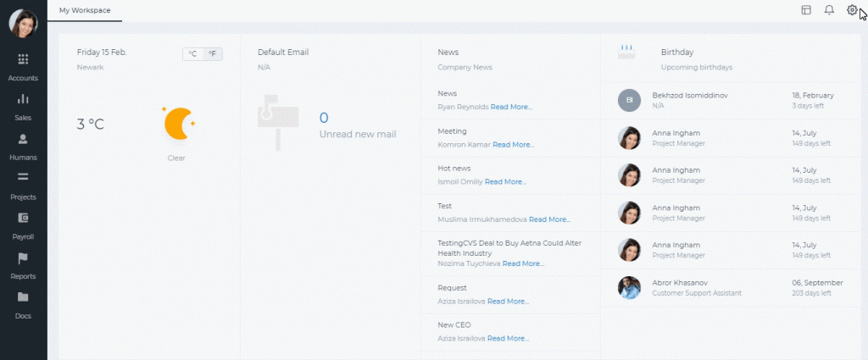Select the My Workspace tab

(85, 10)
